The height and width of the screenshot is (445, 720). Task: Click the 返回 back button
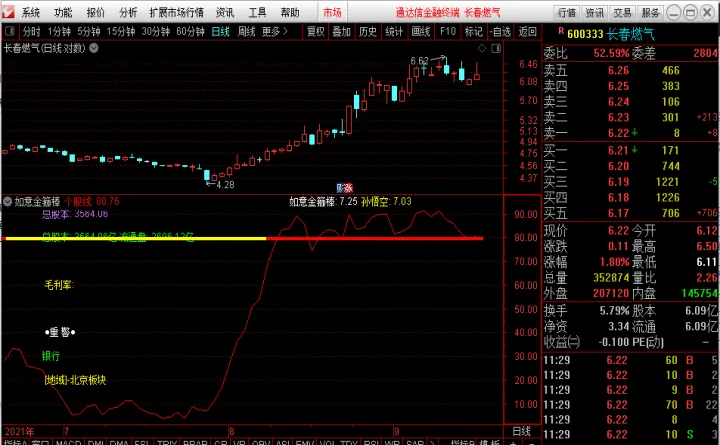click(x=525, y=31)
